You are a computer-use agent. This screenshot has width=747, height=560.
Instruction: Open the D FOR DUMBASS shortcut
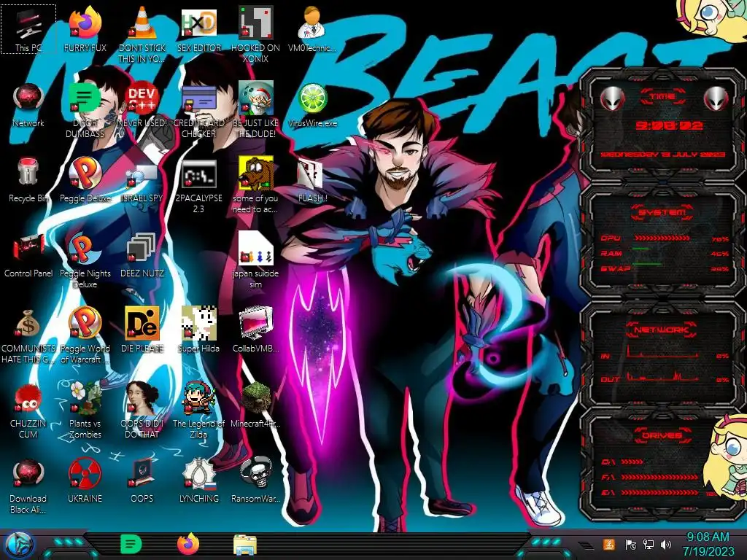(85, 109)
